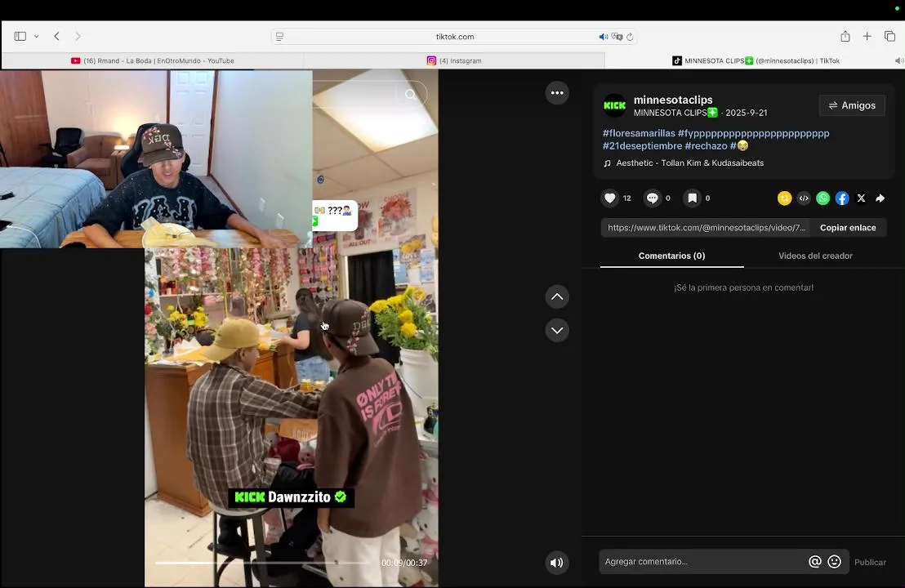This screenshot has height=588, width=905.
Task: Go forward to next page
Action: 78,37
